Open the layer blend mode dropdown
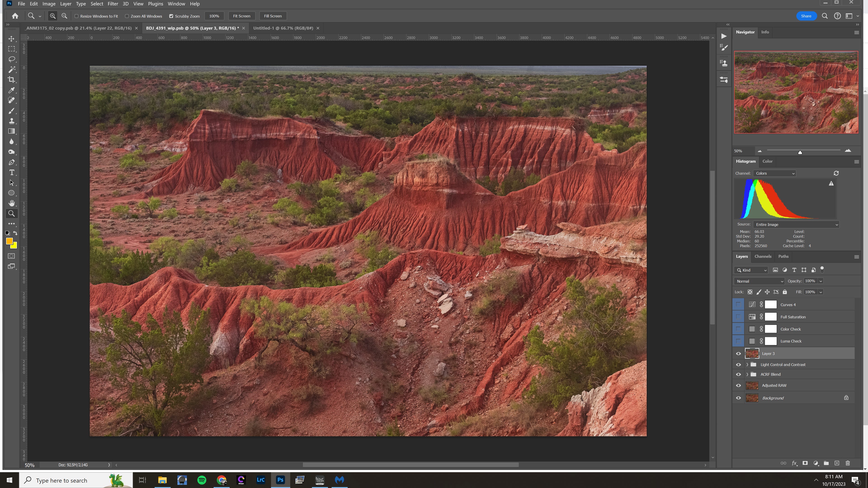 [x=759, y=281]
